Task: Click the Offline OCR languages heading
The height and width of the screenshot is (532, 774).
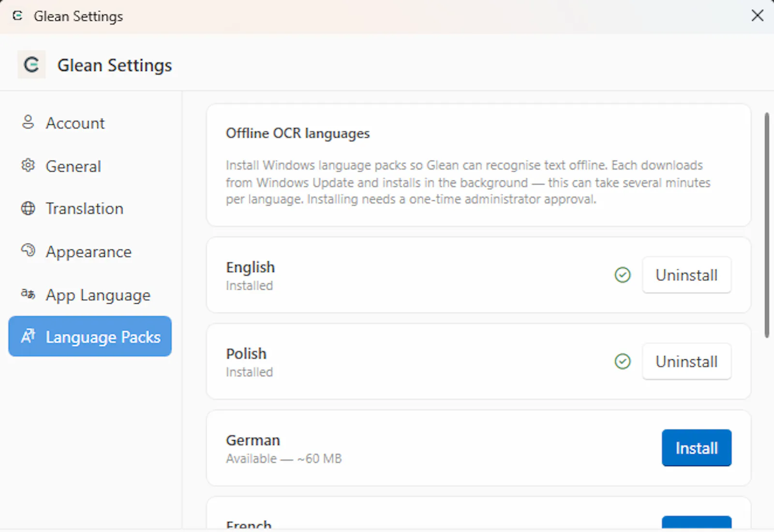Action: [298, 133]
